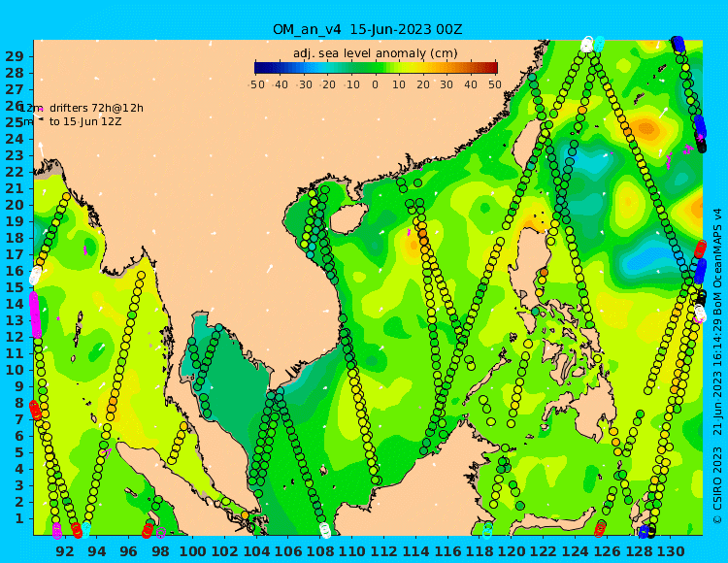Viewport: 728px width, 563px height.
Task: Select latitude axis label "5"
Action: point(19,452)
